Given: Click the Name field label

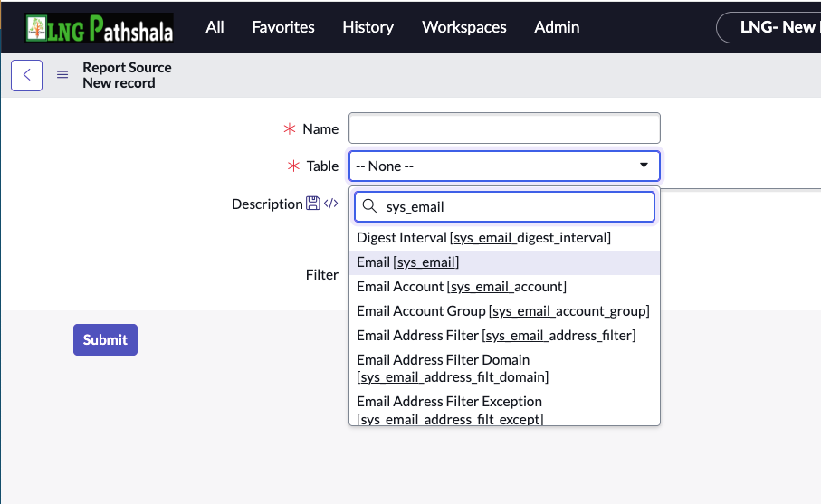Looking at the screenshot, I should [320, 128].
